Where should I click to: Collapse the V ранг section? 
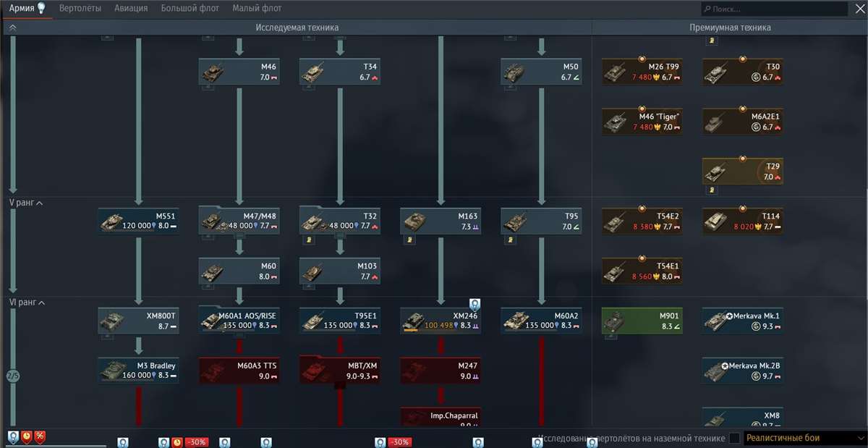tap(25, 203)
